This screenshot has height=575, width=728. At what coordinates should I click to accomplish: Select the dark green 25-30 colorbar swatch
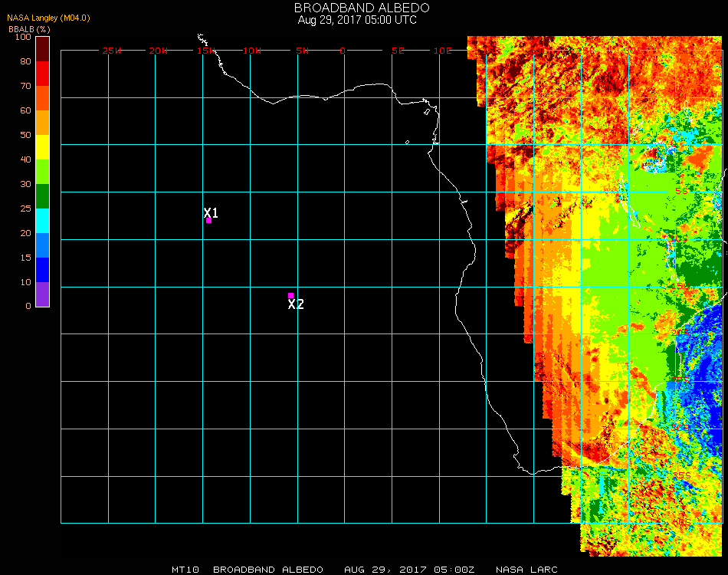pos(43,196)
